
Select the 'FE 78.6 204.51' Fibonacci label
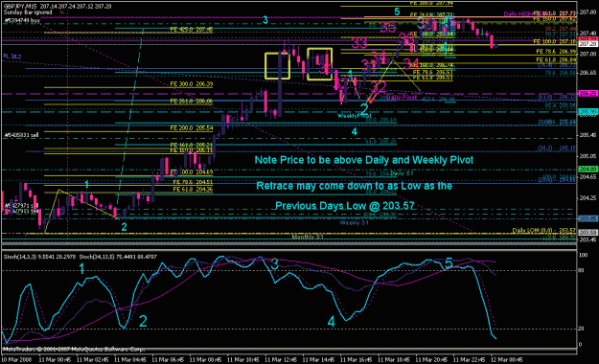coord(193,182)
